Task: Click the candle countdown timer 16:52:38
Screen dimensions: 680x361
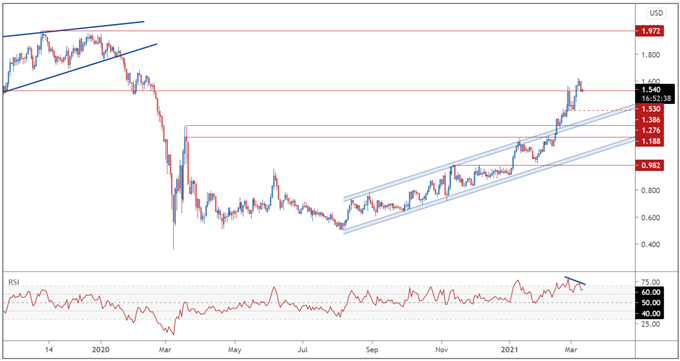Action: 655,98
